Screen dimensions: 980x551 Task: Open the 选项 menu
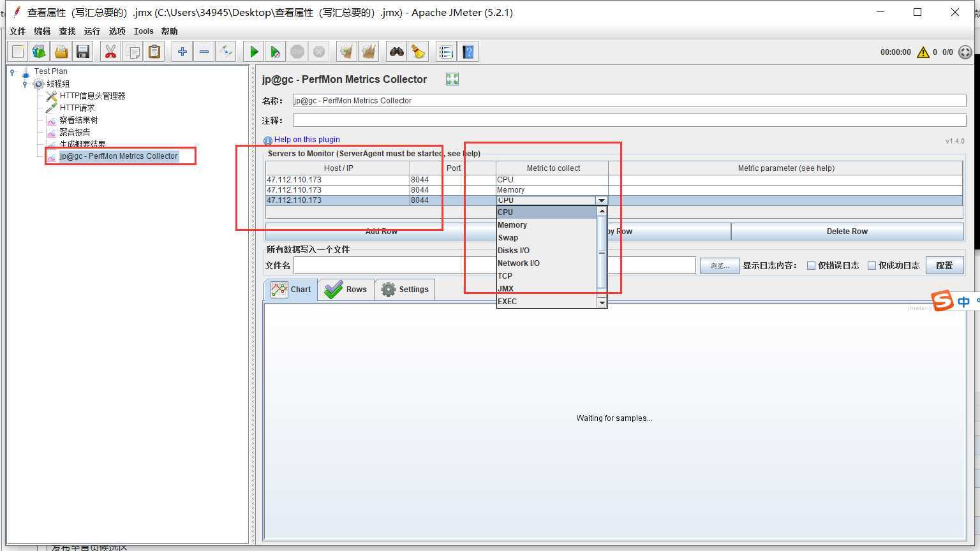tap(117, 31)
